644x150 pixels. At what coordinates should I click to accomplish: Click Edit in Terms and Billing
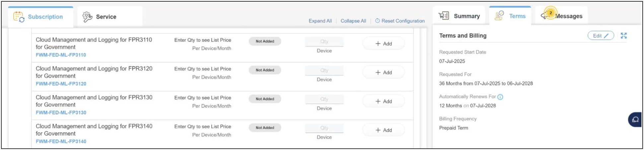[601, 36]
